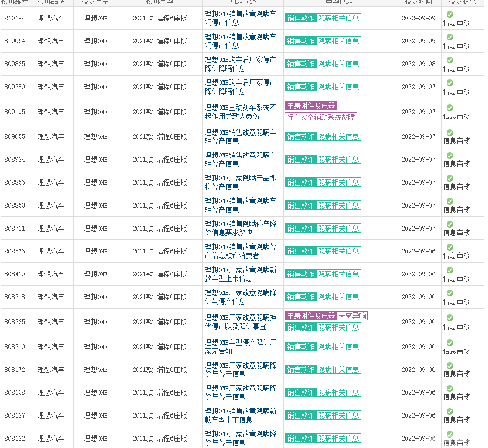
Task: Open the description link in row 808138
Action: click(241, 392)
